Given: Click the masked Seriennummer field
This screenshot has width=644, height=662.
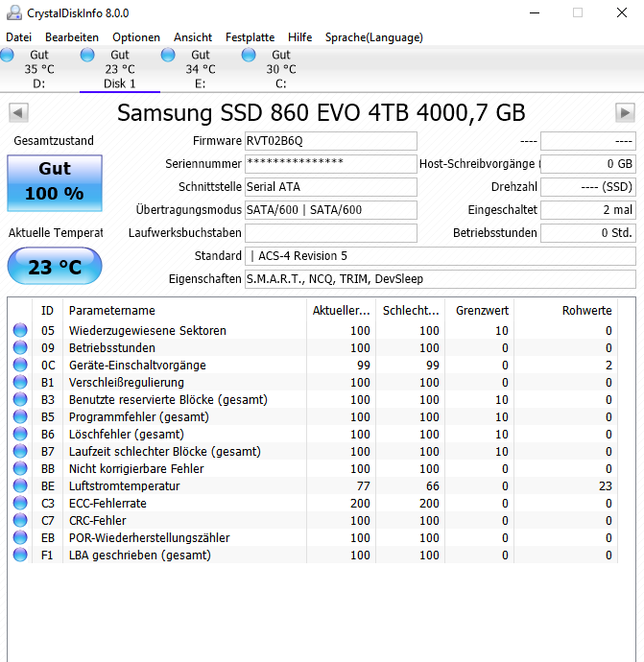Looking at the screenshot, I should point(331,164).
